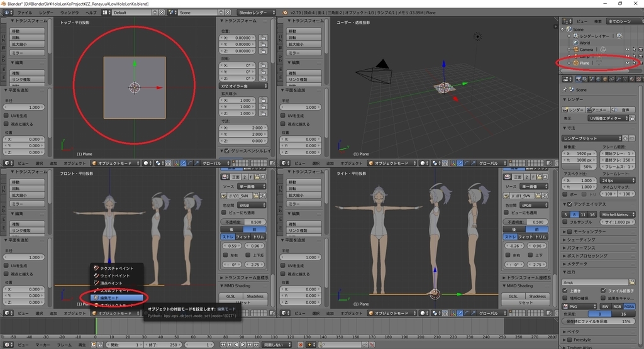Screen dimensions: 644x349
Task: Choose ウェイトペイント in the mode popup
Action: pos(117,275)
